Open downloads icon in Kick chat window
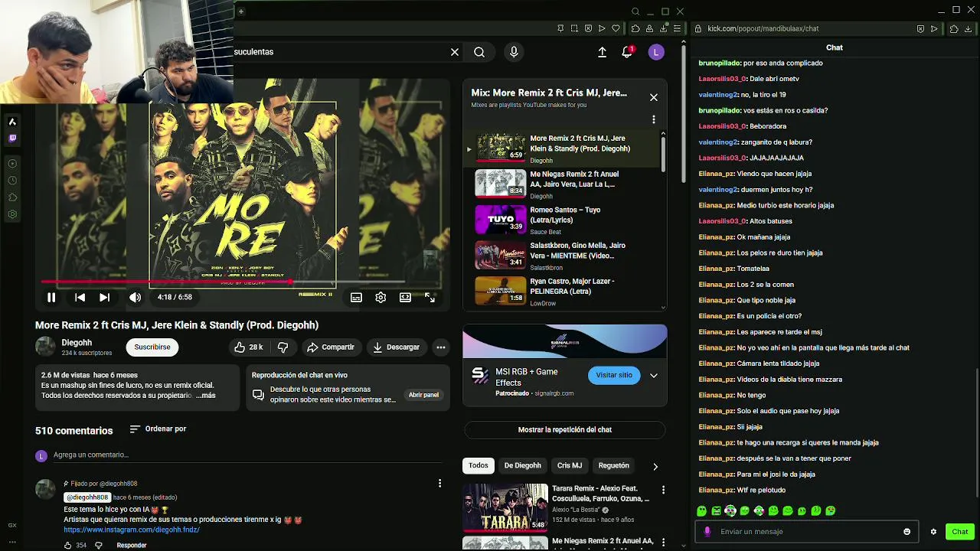 969,28
